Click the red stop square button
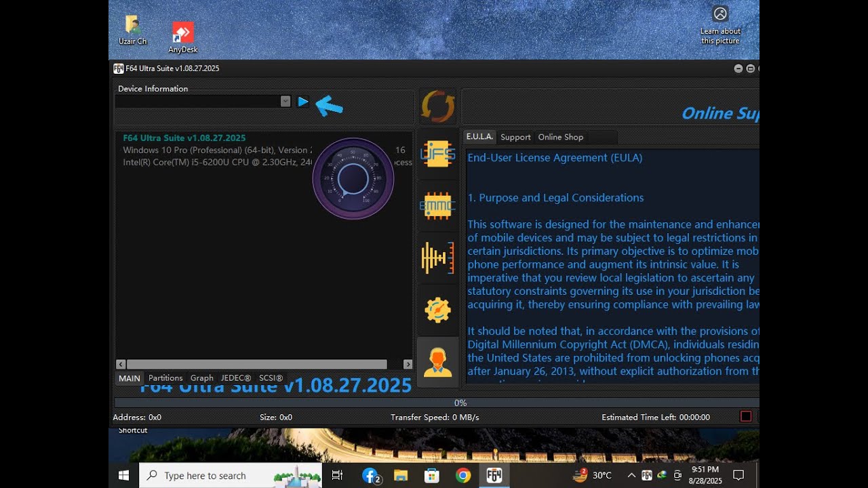 [746, 417]
